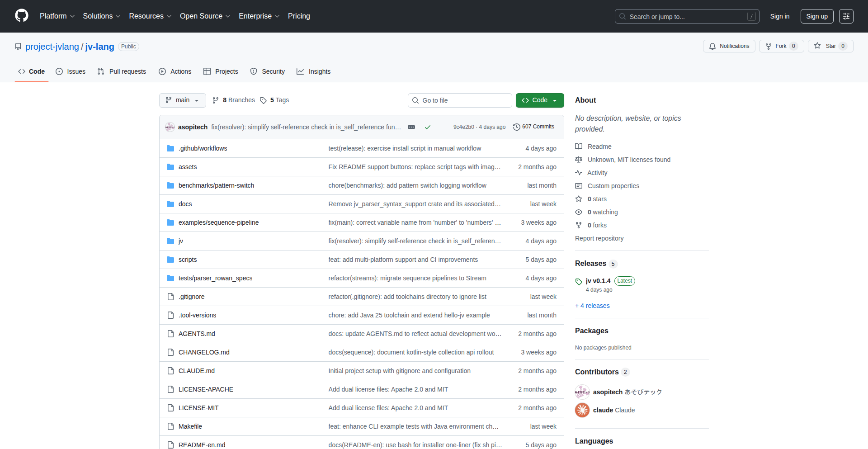Click the Sign up button
Image resolution: width=868 pixels, height=449 pixels.
(x=817, y=16)
